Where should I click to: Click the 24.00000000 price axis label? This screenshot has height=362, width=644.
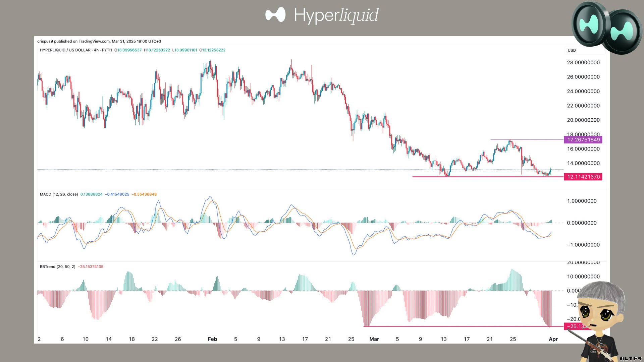pyautogui.click(x=583, y=92)
